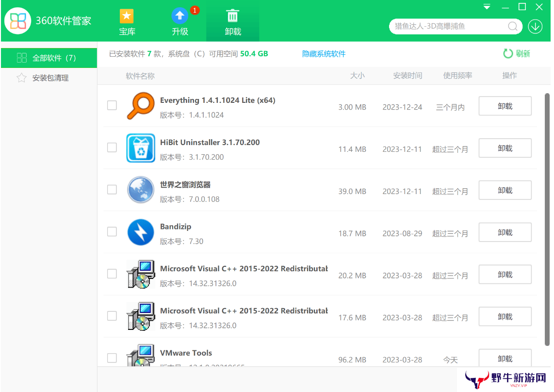Open the 宝库 star tab
Image resolution: width=554 pixels, height=392 pixels.
(x=127, y=23)
